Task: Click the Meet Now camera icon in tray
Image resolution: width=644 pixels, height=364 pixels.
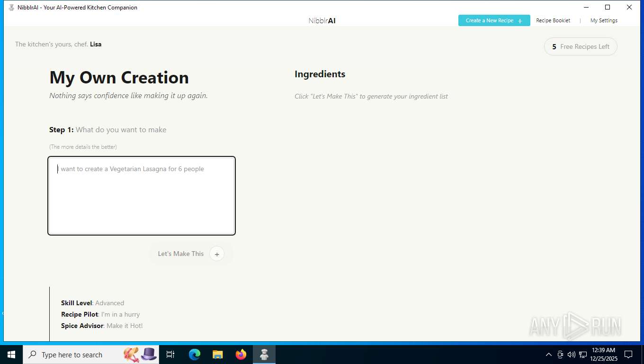Action: [x=560, y=355]
